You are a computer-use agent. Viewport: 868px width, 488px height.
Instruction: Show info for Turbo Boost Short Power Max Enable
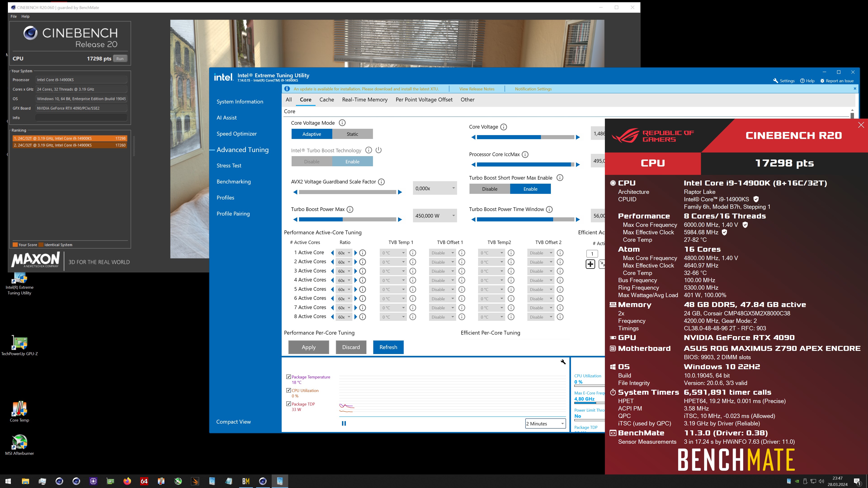coord(560,178)
